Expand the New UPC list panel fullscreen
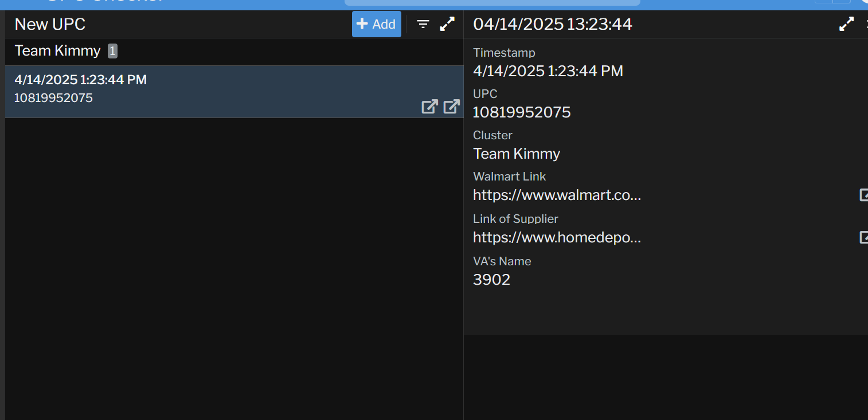The height and width of the screenshot is (420, 868). (x=447, y=24)
